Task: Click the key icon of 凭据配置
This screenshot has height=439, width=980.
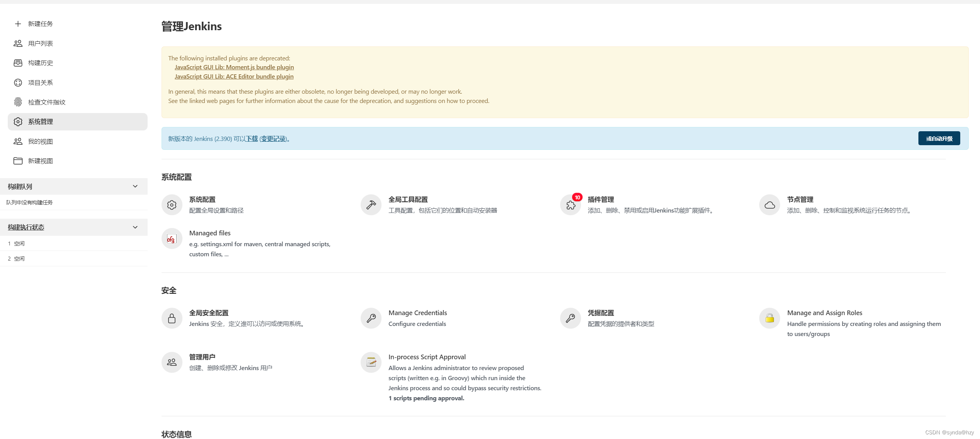Action: pos(570,318)
